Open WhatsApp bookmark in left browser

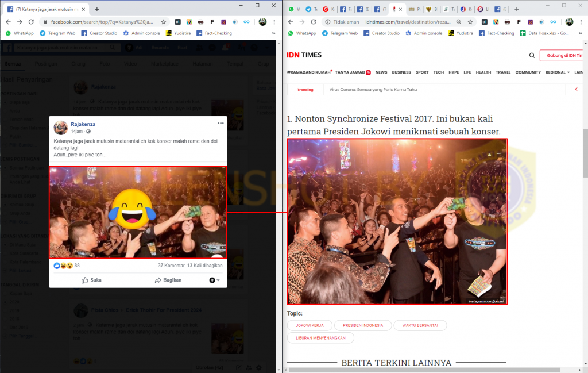tap(20, 33)
